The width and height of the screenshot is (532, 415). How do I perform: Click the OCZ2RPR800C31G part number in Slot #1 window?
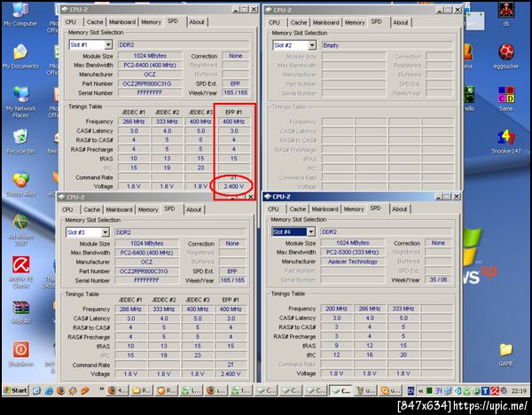(x=150, y=83)
